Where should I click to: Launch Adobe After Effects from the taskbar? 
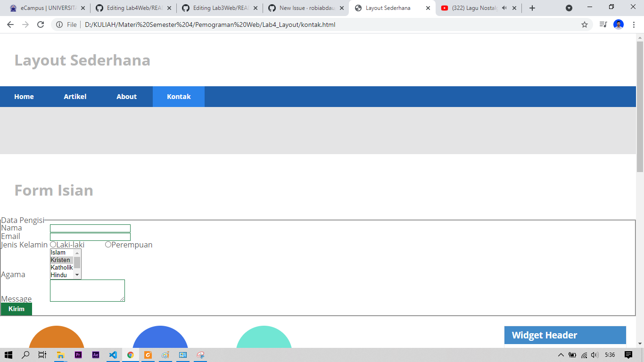[x=96, y=355]
